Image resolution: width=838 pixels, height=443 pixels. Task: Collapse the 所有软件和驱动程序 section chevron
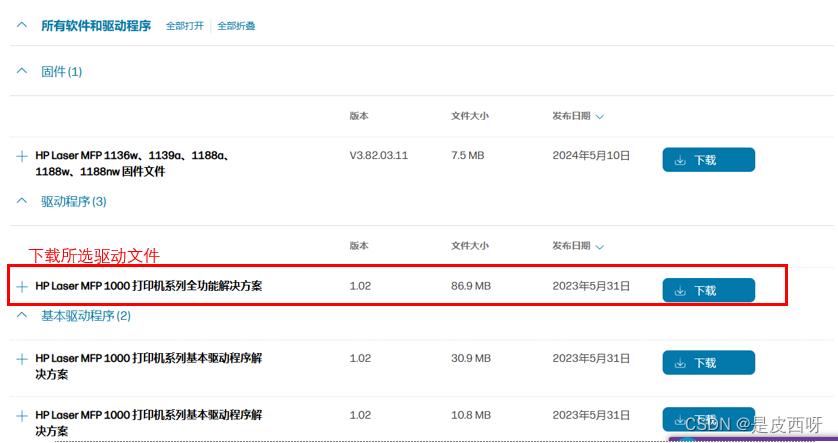[22, 25]
